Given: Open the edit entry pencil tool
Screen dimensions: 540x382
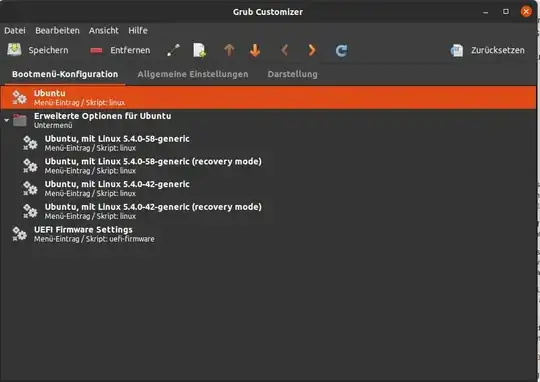Looking at the screenshot, I should pos(173,50).
